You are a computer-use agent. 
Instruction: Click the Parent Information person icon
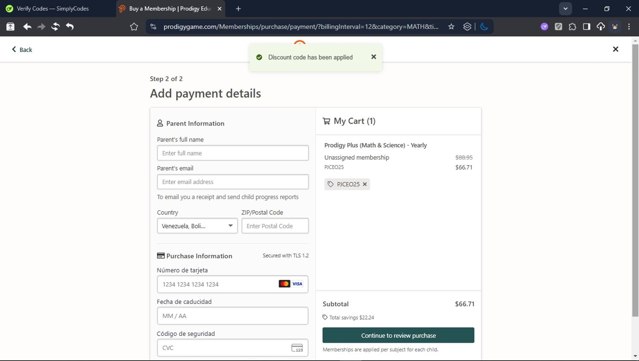[x=160, y=123]
